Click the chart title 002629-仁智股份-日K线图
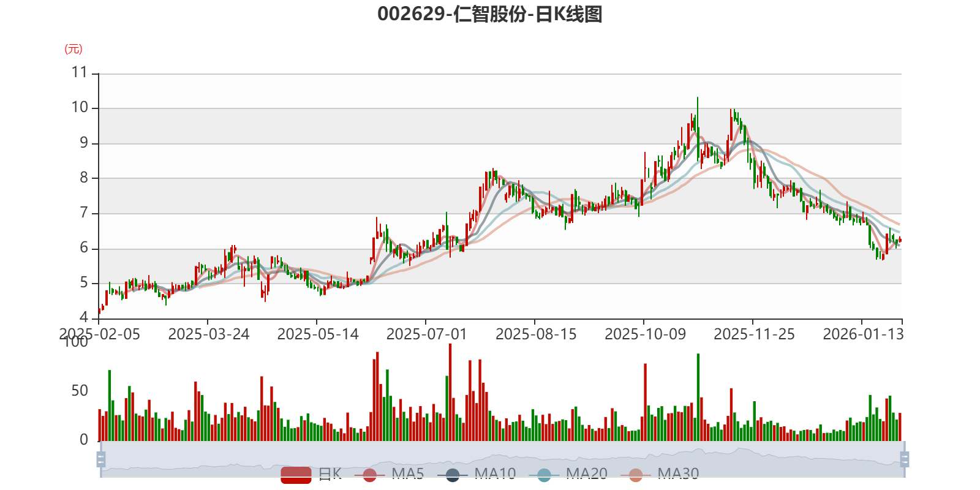The height and width of the screenshot is (490, 980). click(490, 14)
